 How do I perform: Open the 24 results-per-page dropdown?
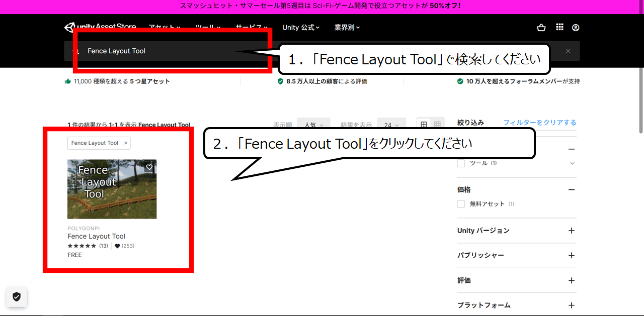(x=391, y=125)
